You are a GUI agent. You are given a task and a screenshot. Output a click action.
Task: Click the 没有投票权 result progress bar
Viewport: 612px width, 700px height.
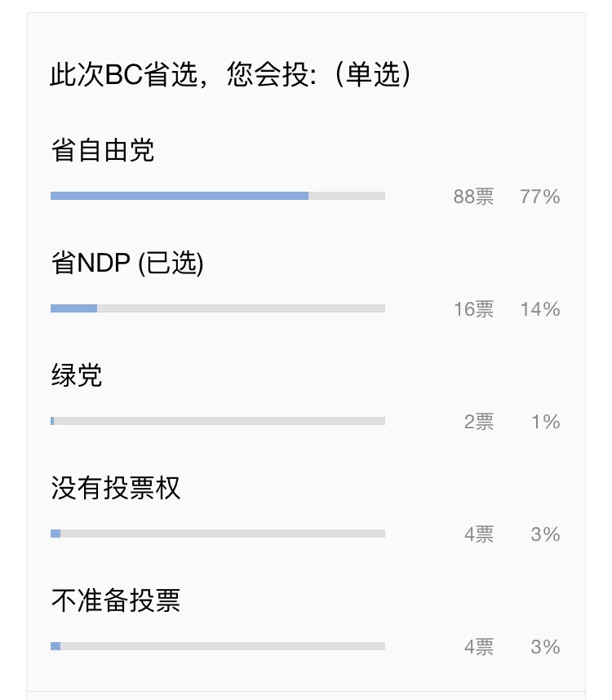coord(218,533)
